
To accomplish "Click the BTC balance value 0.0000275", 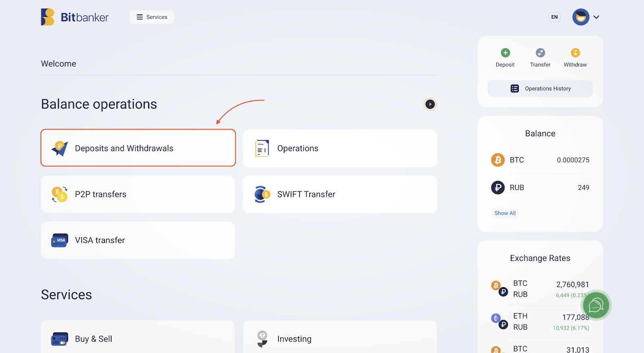I will click(573, 160).
